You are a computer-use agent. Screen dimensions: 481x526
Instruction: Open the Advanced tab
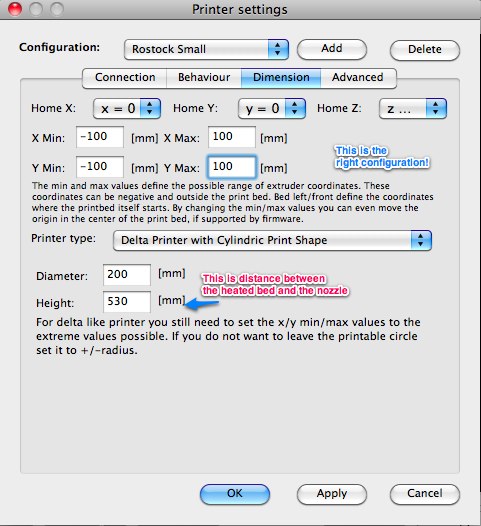tap(358, 77)
